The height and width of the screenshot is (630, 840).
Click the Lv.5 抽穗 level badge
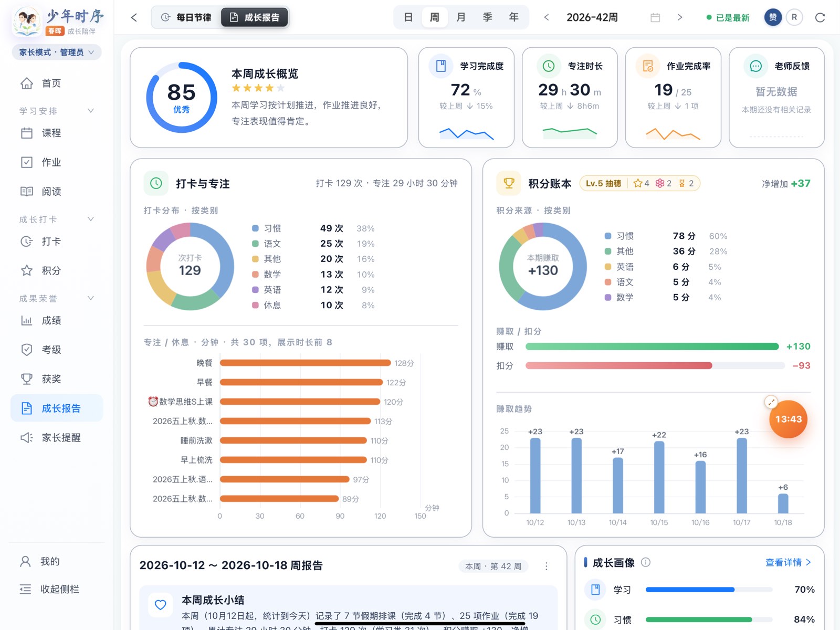(x=603, y=183)
